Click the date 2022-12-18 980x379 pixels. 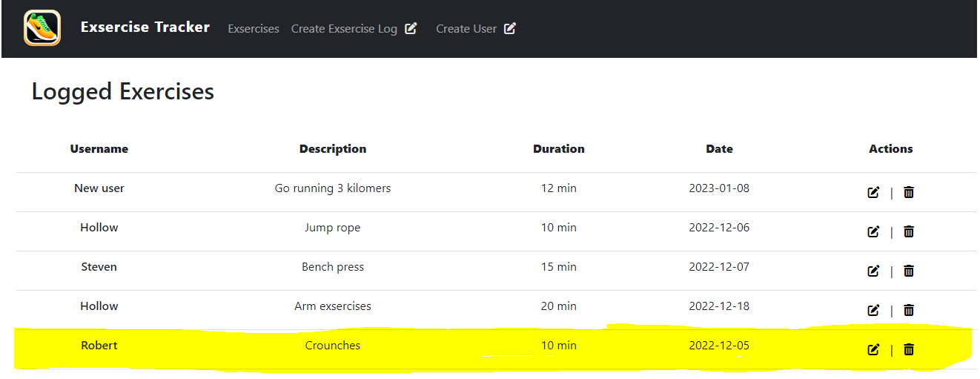[x=719, y=306]
